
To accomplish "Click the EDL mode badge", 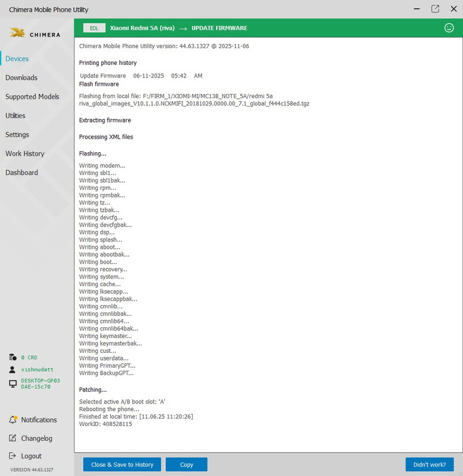I will (x=94, y=28).
